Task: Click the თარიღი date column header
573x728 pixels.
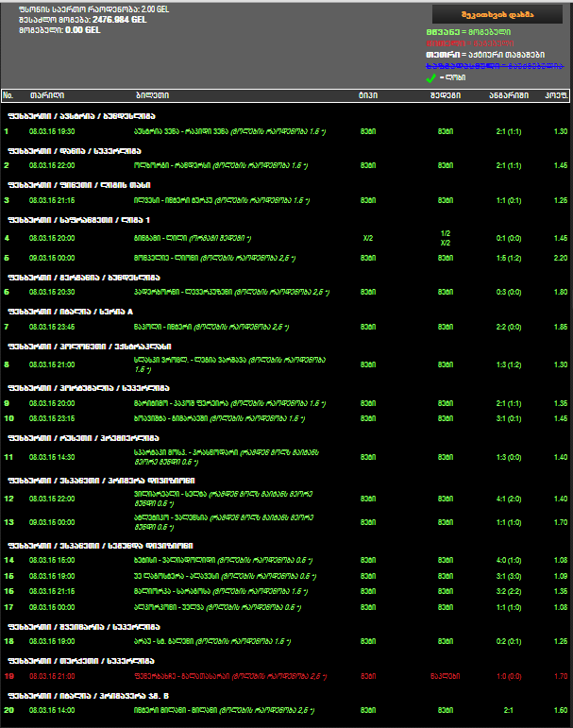Action: click(45, 95)
